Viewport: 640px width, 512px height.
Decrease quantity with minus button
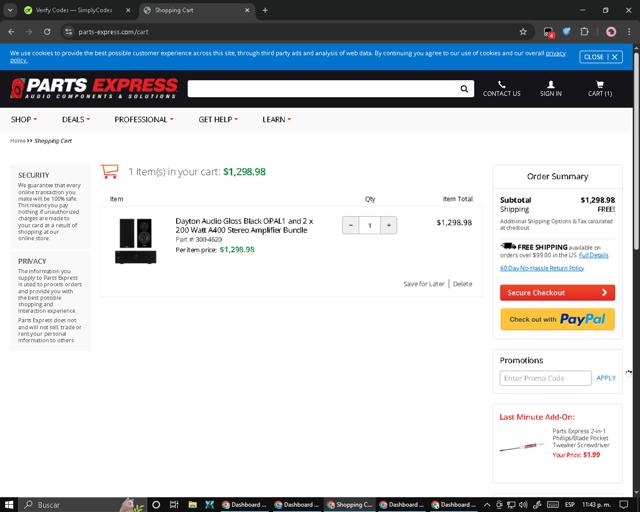351,225
